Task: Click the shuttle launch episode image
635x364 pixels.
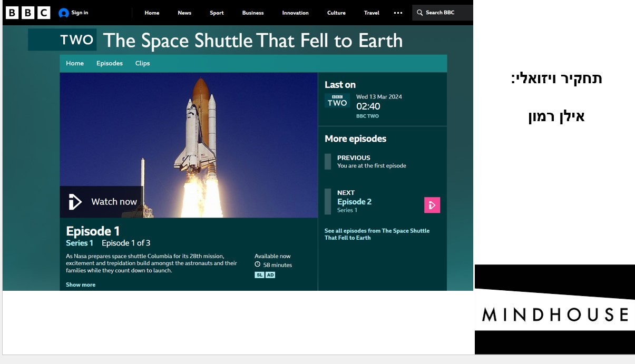Action: pyautogui.click(x=189, y=145)
